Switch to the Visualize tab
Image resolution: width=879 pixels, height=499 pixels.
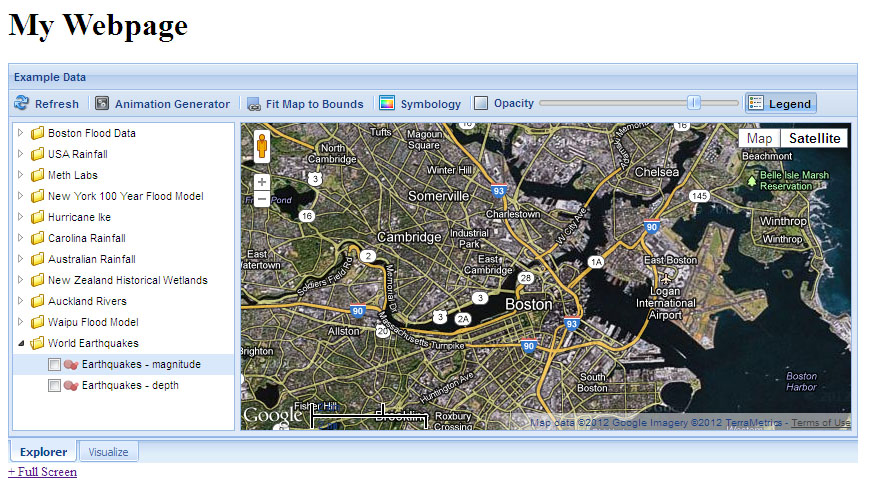[108, 452]
